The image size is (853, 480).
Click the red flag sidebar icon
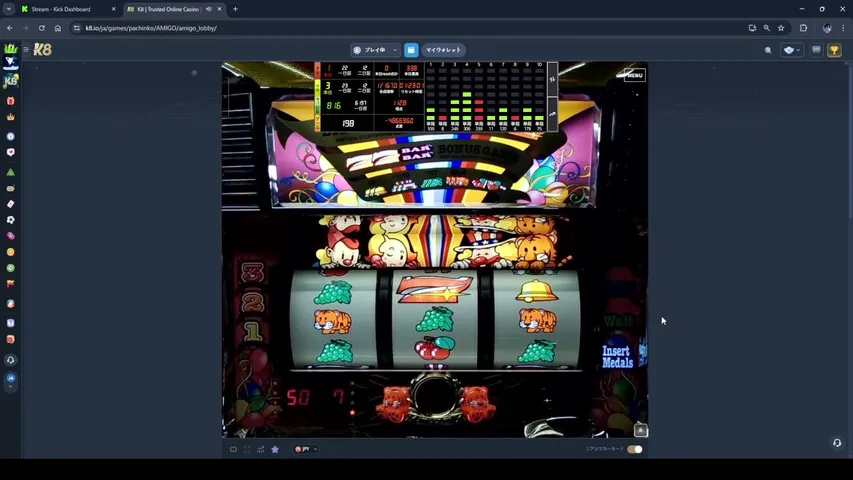(10, 284)
